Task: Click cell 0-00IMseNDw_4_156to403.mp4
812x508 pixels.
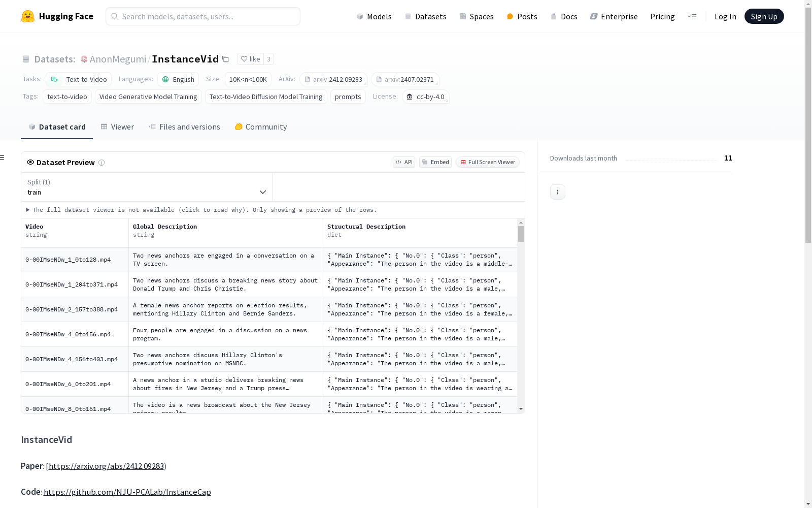Action: 75,359
